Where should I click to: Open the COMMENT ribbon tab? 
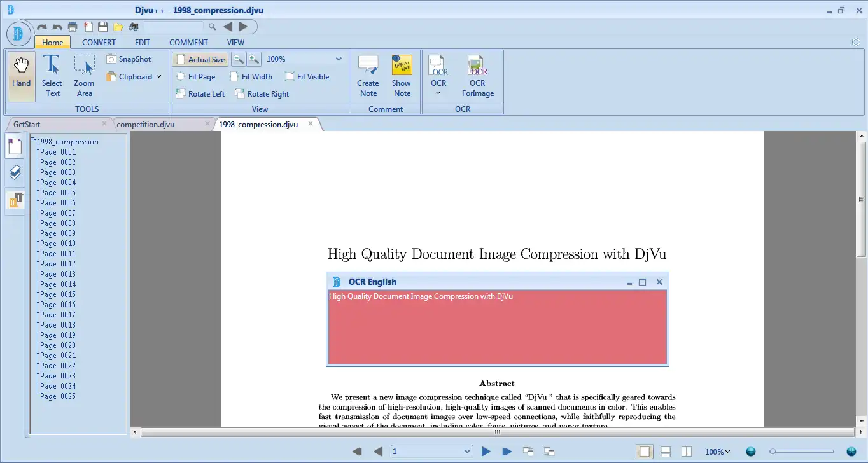(188, 42)
